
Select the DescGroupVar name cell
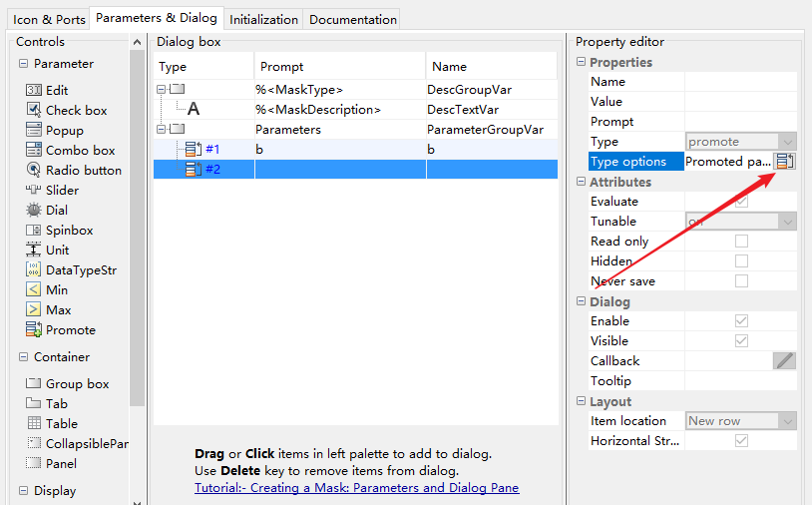pyautogui.click(x=492, y=90)
